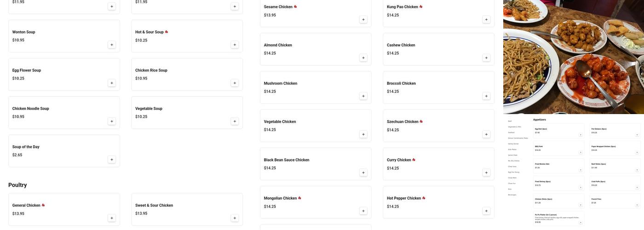Click the plus icon for Szechuan Chicken
The height and width of the screenshot is (230, 644).
tap(486, 134)
